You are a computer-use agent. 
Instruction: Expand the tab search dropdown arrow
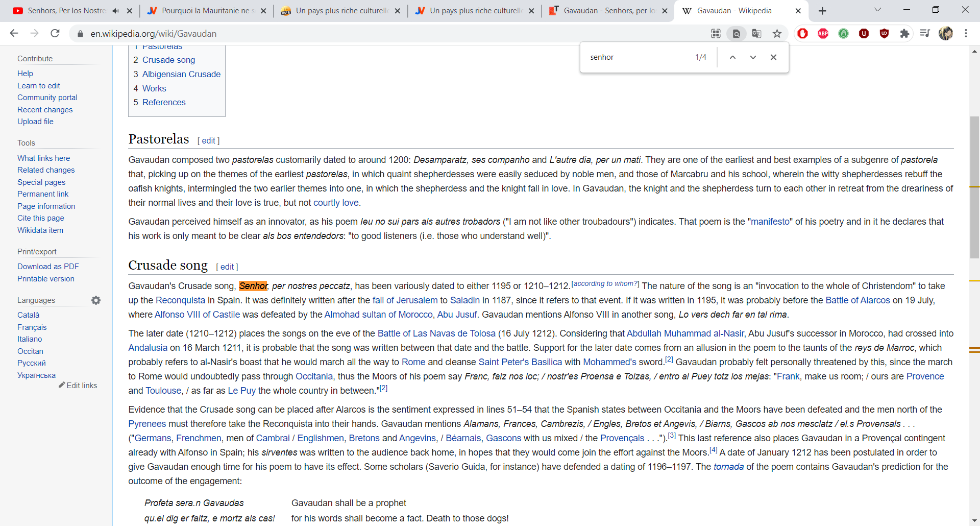click(877, 10)
